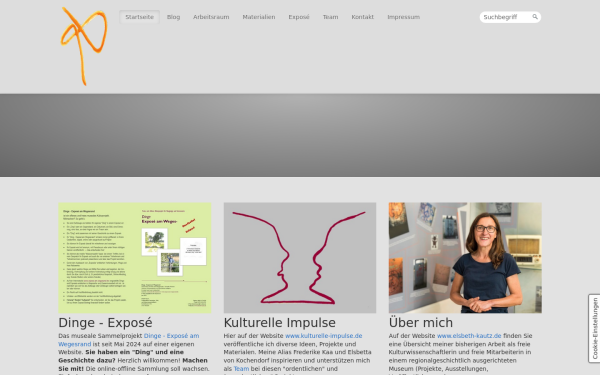This screenshot has width=600, height=375.
Task: Open the two faces vase image
Action: coord(300,258)
